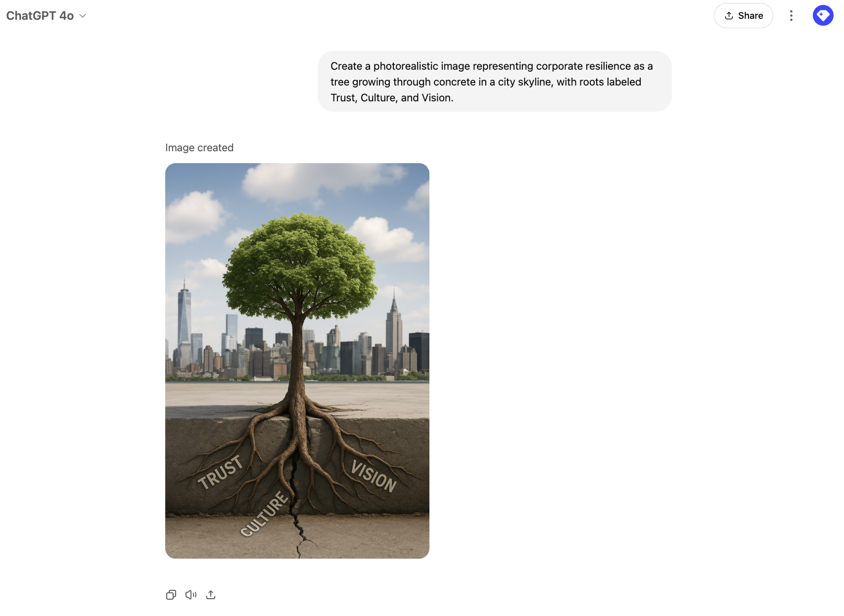Click the share icon below the image
Screen dimensions: 844x616
[211, 595]
